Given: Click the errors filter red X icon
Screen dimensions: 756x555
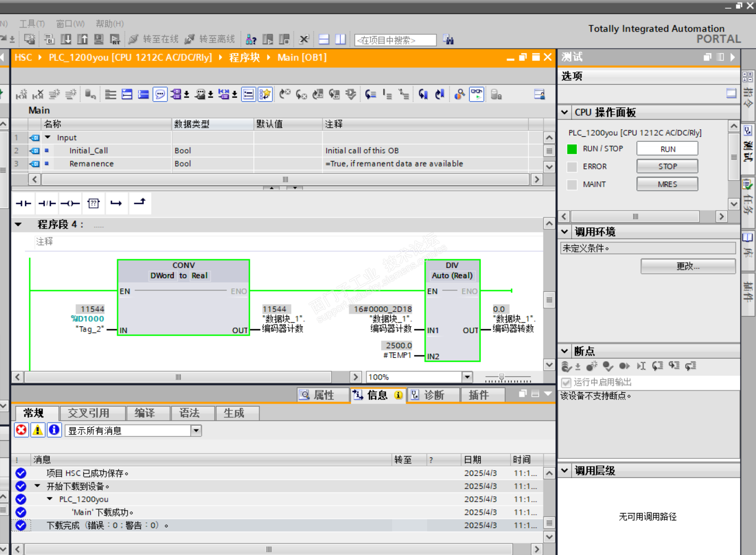Looking at the screenshot, I should (x=21, y=430).
